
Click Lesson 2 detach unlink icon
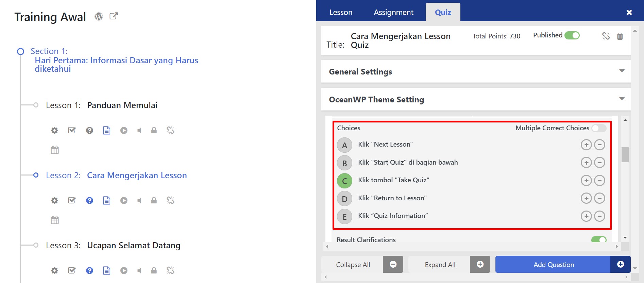[171, 200]
